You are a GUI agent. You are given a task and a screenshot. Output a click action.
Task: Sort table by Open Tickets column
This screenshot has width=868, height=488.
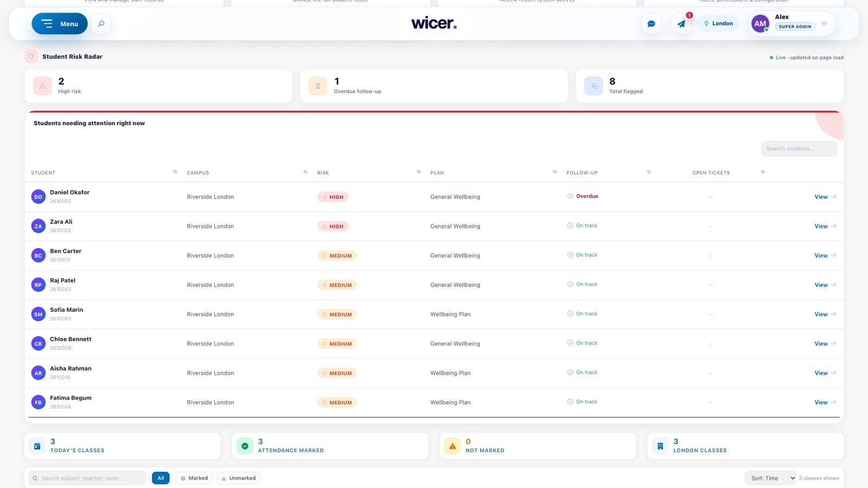[763, 172]
